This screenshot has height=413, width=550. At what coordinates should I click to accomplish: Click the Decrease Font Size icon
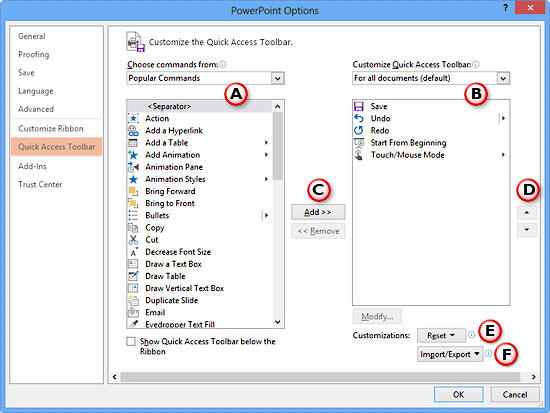point(133,252)
